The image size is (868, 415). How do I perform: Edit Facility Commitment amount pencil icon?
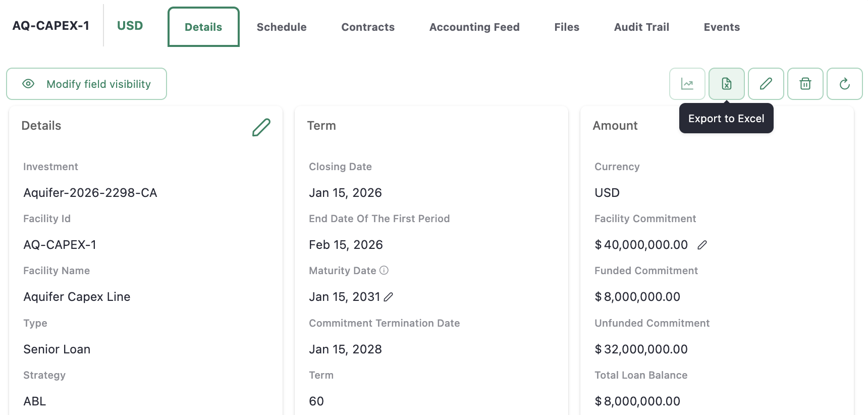(702, 245)
